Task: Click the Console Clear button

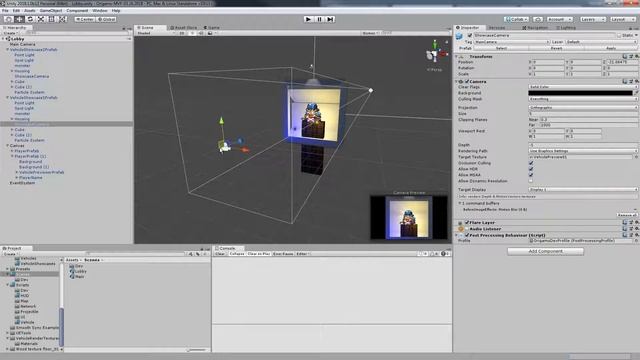Action: point(220,254)
